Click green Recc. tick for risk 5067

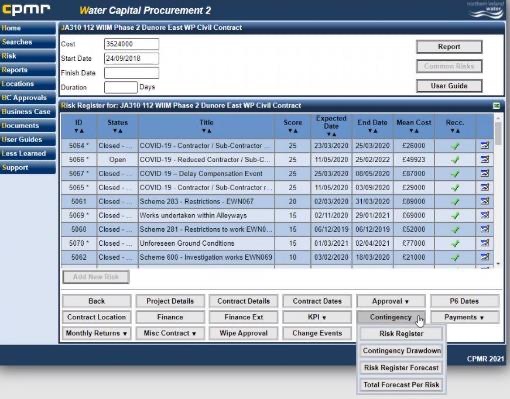coord(455,174)
